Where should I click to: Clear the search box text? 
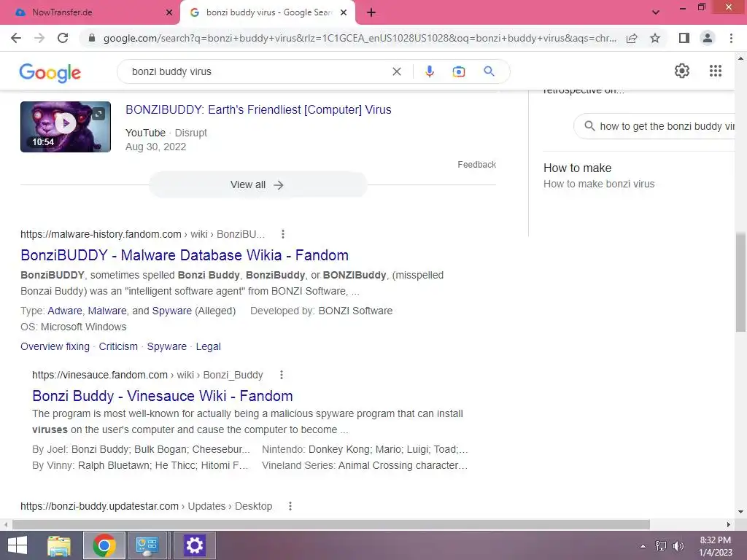pyautogui.click(x=396, y=71)
